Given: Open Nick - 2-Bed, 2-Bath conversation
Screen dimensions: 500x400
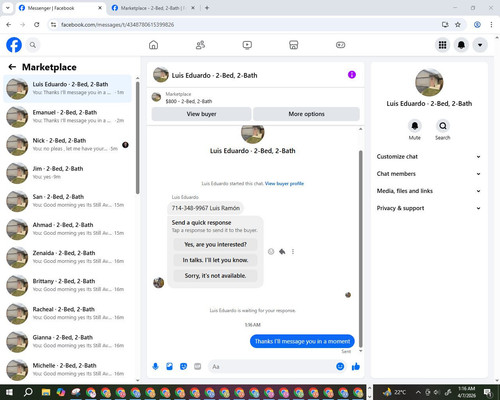Looking at the screenshot, I should (x=68, y=145).
